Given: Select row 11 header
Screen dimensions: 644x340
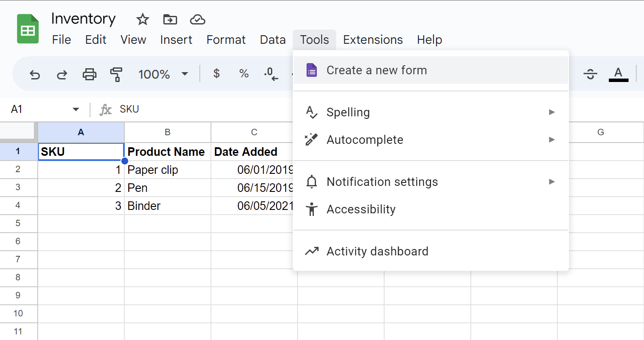Looking at the screenshot, I should pyautogui.click(x=18, y=331).
